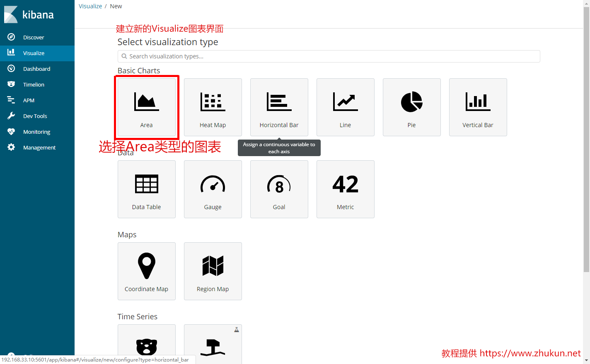Click the Visualize breadcrumb link

(x=90, y=6)
